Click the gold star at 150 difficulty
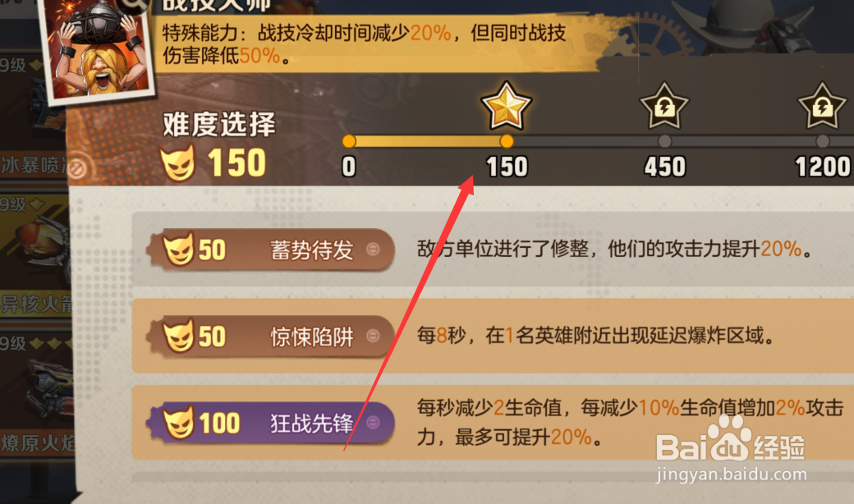 (506, 106)
